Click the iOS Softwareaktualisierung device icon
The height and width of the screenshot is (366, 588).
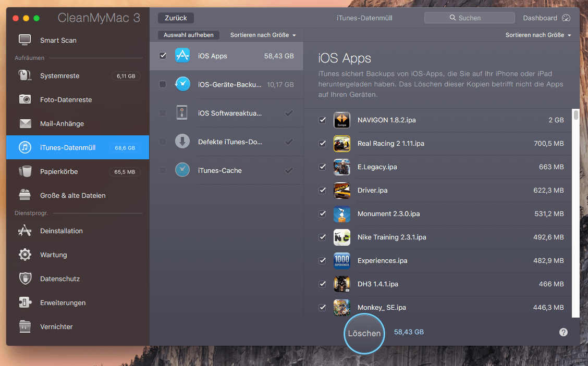[182, 113]
